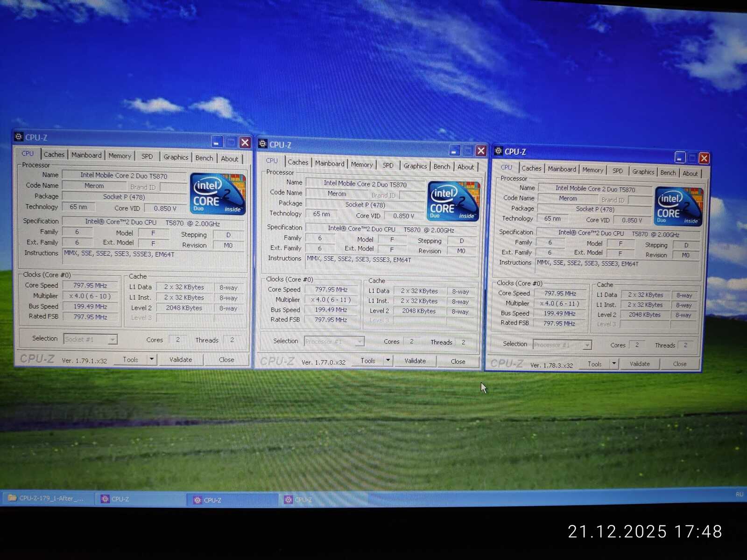Open Mainboard tab in CPU-Z 1.77.0

coord(330,163)
